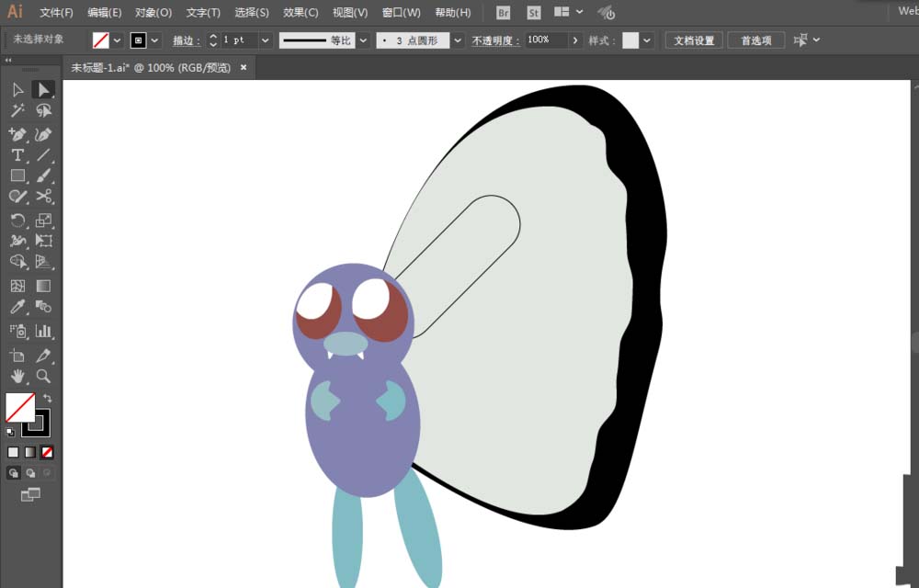Viewport: 919px width, 588px height.
Task: Select the Type tool
Action: pyautogui.click(x=17, y=155)
